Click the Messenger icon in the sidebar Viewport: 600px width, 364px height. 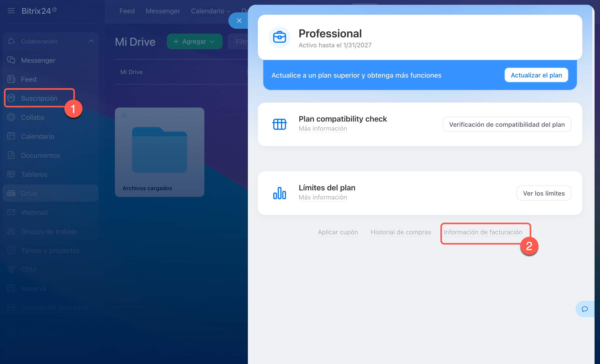(11, 60)
